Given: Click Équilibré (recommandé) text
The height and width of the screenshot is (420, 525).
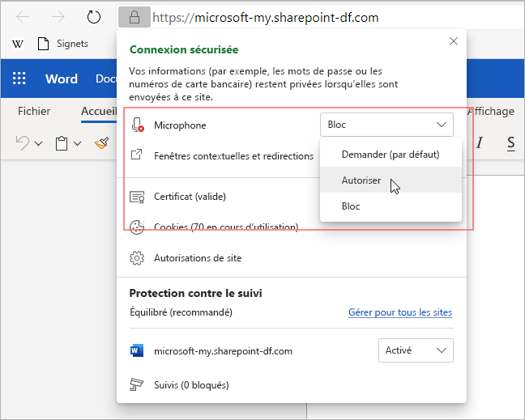Looking at the screenshot, I should pyautogui.click(x=181, y=312).
